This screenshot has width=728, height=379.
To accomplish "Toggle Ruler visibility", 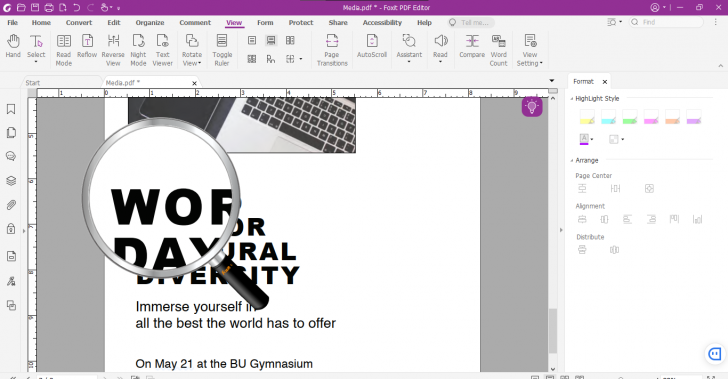I will (x=222, y=50).
